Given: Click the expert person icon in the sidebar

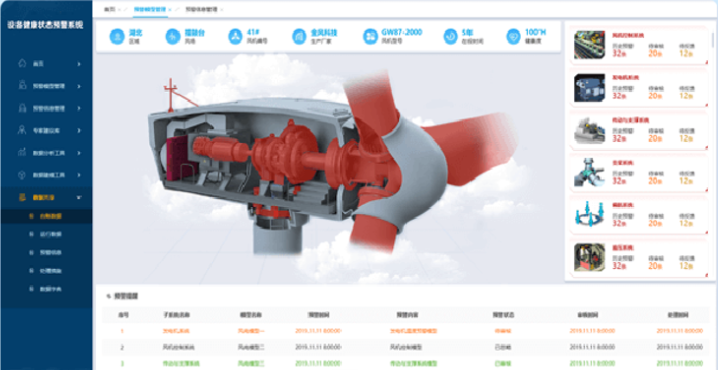Looking at the screenshot, I should click(22, 131).
